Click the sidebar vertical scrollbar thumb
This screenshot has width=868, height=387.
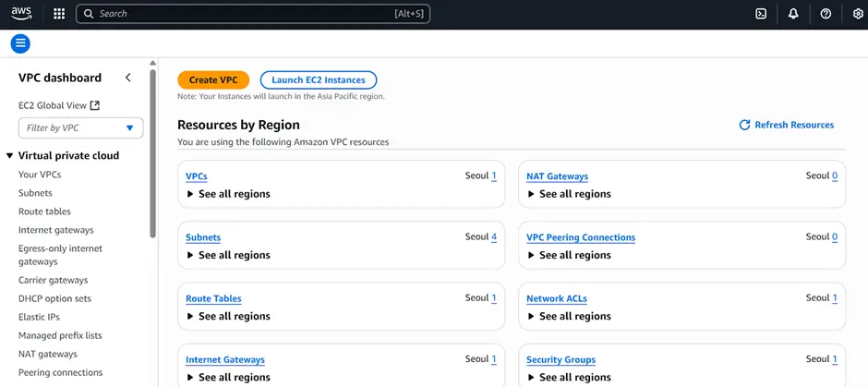[153, 153]
